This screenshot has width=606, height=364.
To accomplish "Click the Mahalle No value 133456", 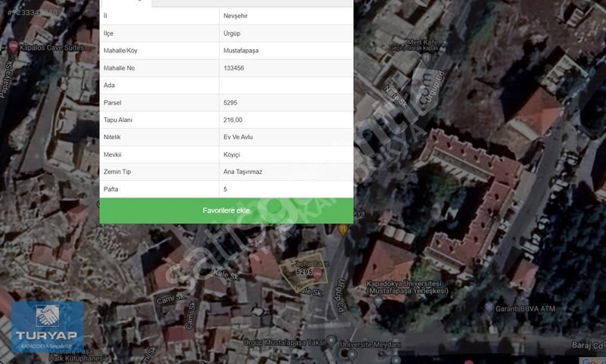I will (234, 68).
